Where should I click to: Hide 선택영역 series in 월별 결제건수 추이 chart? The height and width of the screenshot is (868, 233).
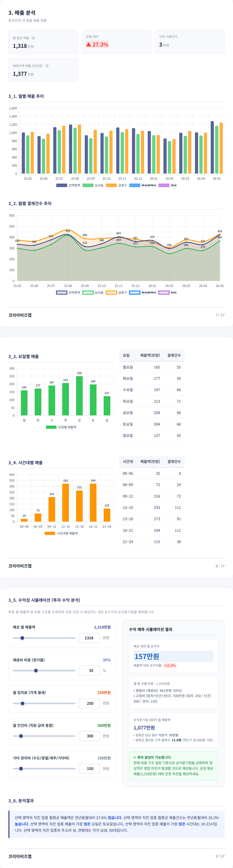point(68,292)
